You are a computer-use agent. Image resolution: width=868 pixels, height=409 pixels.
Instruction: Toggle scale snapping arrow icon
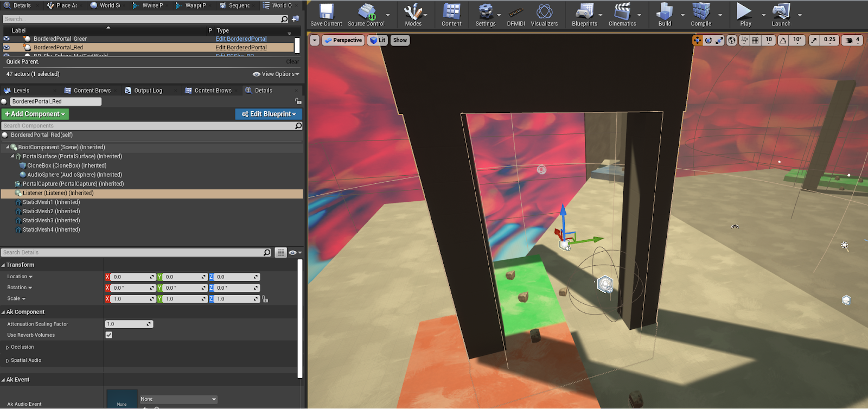pyautogui.click(x=814, y=40)
